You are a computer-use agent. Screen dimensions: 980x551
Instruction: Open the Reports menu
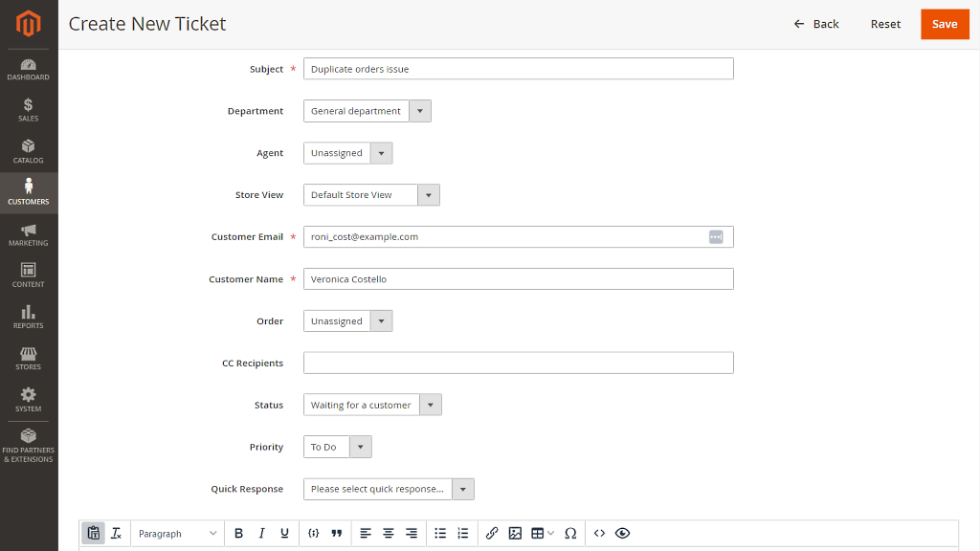click(x=28, y=318)
